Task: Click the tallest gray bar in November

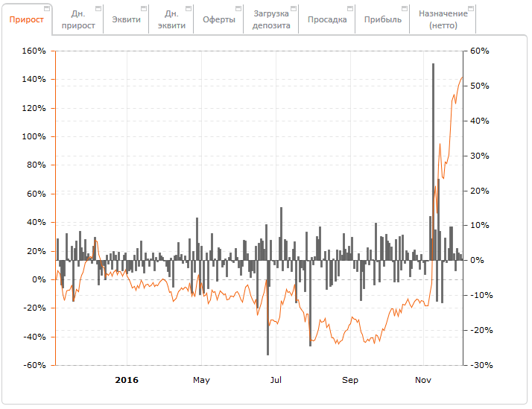Action: click(434, 149)
